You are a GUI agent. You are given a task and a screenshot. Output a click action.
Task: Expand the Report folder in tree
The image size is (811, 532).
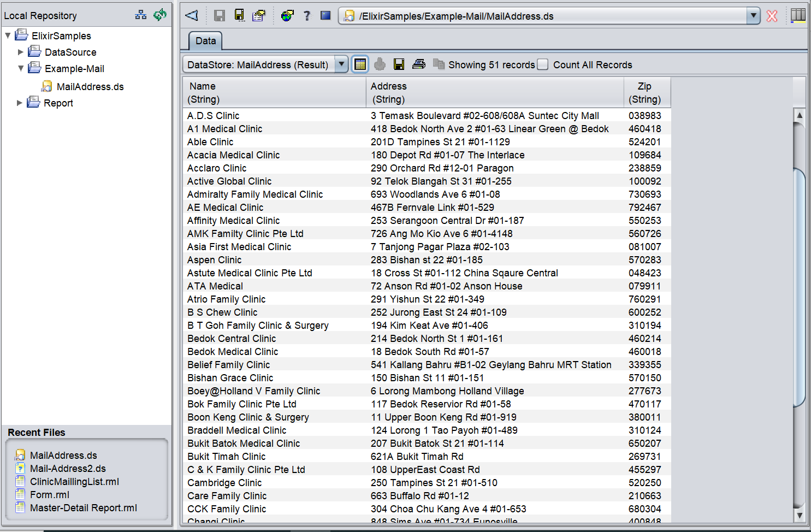20,103
